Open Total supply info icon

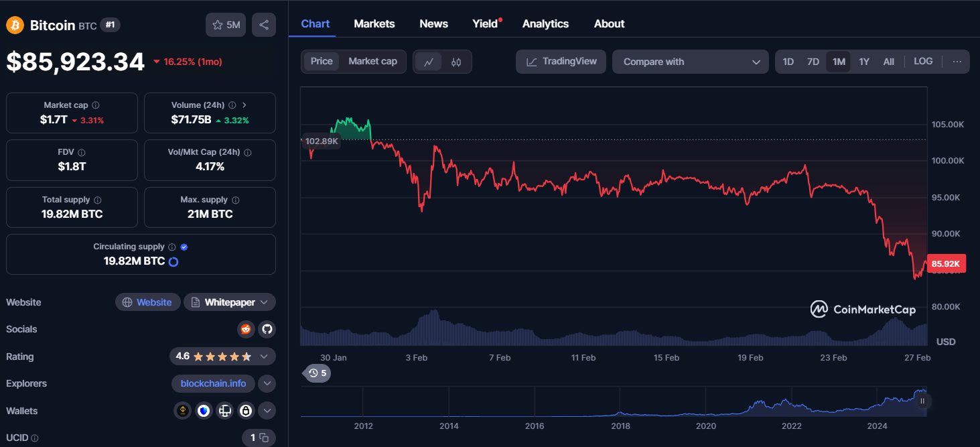[98, 200]
